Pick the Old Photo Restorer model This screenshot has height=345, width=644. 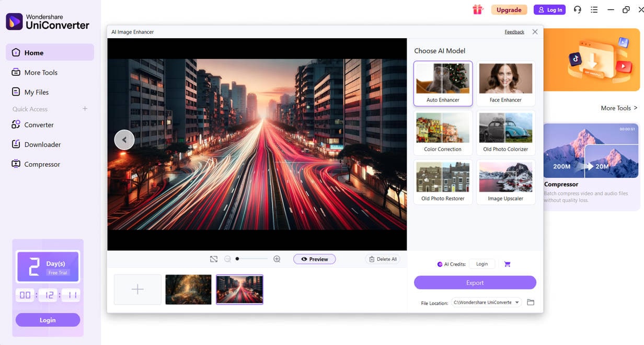[x=443, y=182]
